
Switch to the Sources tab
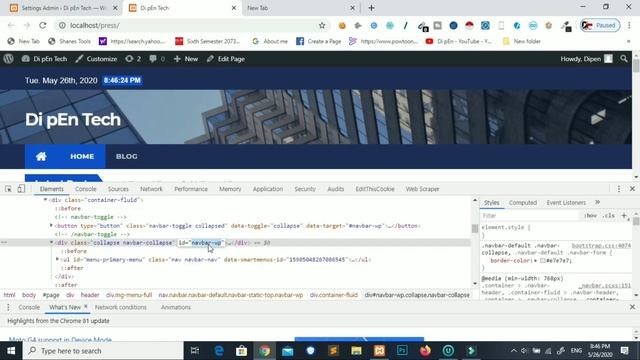pos(118,189)
